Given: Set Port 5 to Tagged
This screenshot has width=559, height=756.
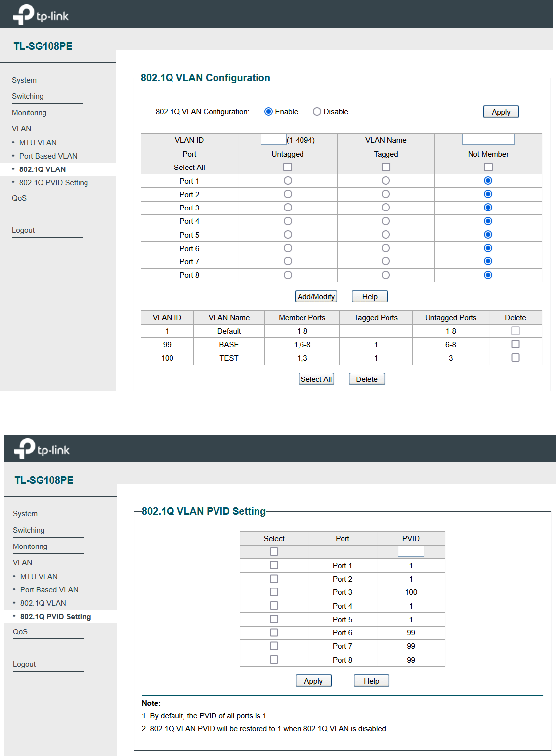Looking at the screenshot, I should (386, 235).
